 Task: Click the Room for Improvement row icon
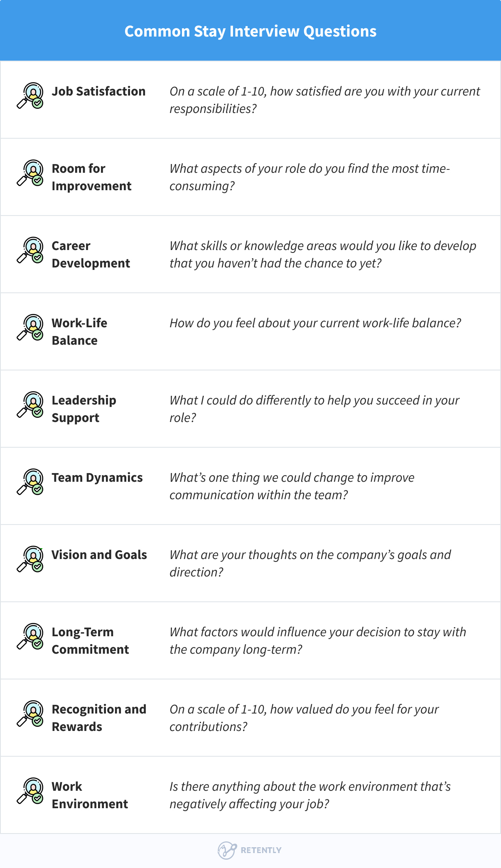coord(30,173)
